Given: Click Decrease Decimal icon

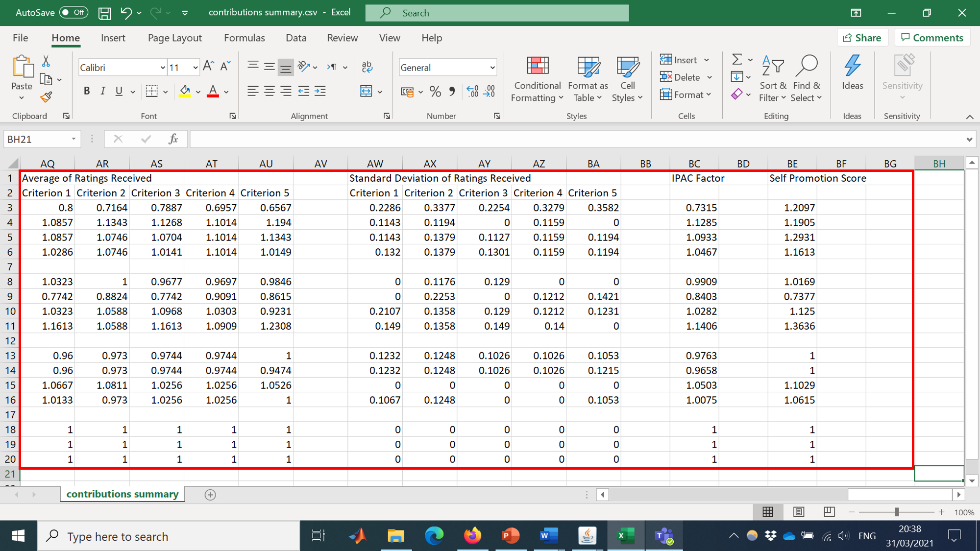Looking at the screenshot, I should click(x=489, y=92).
